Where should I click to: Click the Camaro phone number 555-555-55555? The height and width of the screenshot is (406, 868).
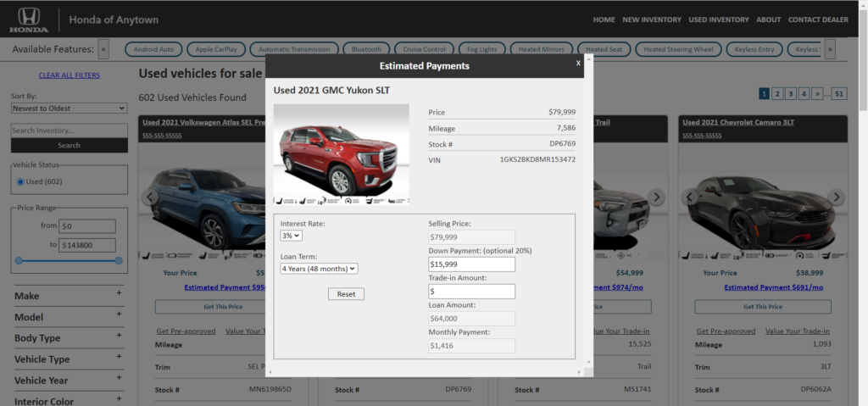[702, 136]
